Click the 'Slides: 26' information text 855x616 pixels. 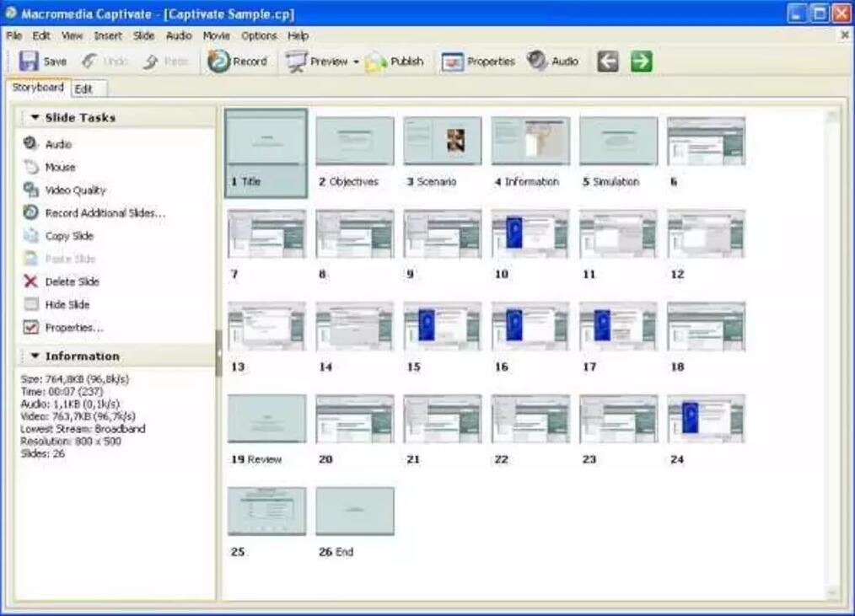tap(42, 453)
